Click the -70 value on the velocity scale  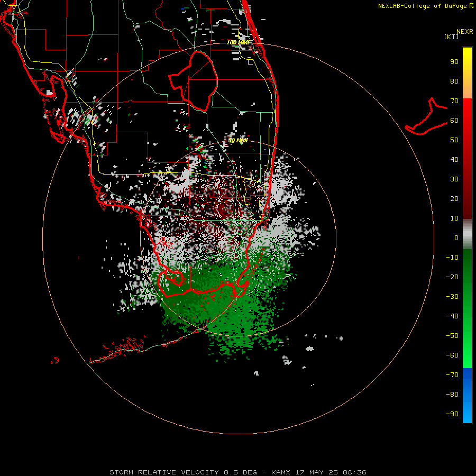[452, 375]
